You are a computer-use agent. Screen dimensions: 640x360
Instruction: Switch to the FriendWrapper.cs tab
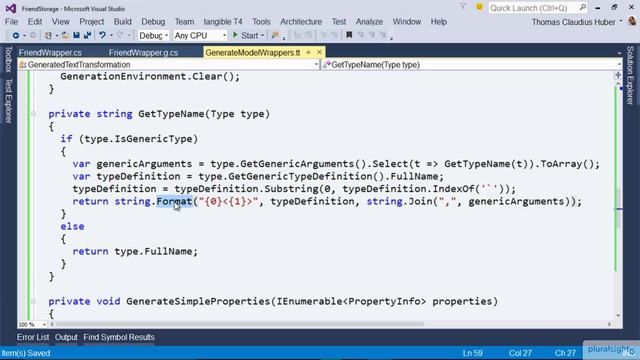click(x=50, y=53)
